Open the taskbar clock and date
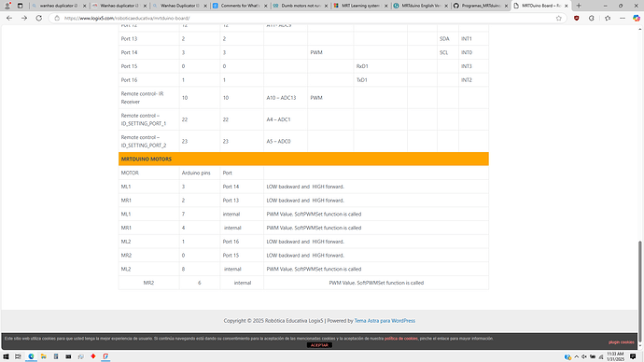The height and width of the screenshot is (362, 644). coord(615,356)
